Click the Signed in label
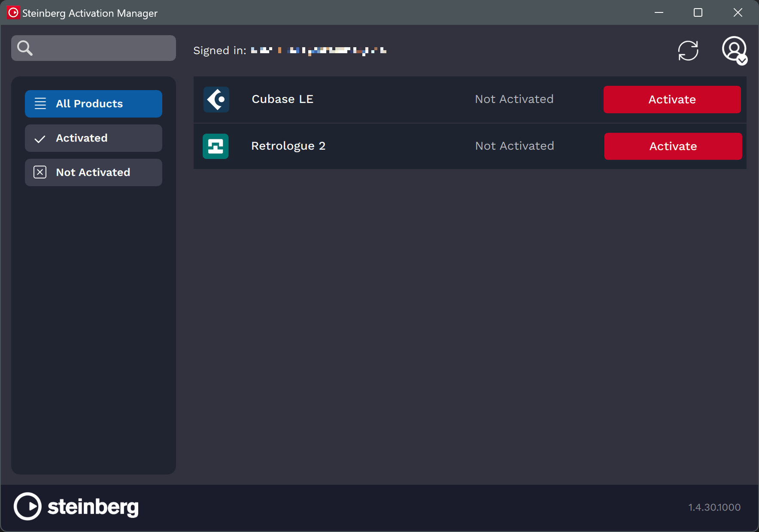Image resolution: width=759 pixels, height=532 pixels. pos(220,51)
